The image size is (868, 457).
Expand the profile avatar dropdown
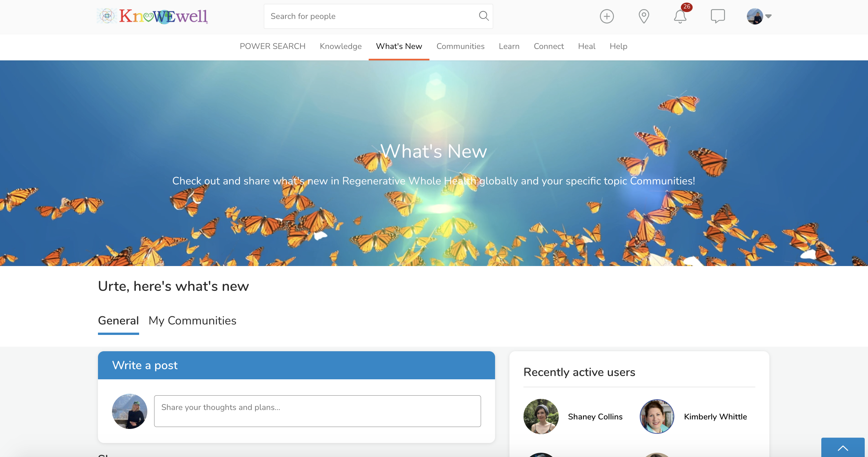coord(759,16)
